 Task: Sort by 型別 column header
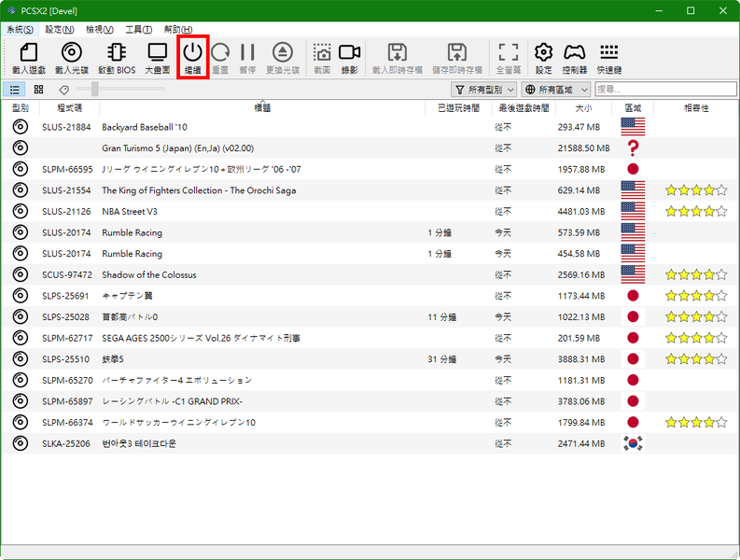tap(21, 108)
